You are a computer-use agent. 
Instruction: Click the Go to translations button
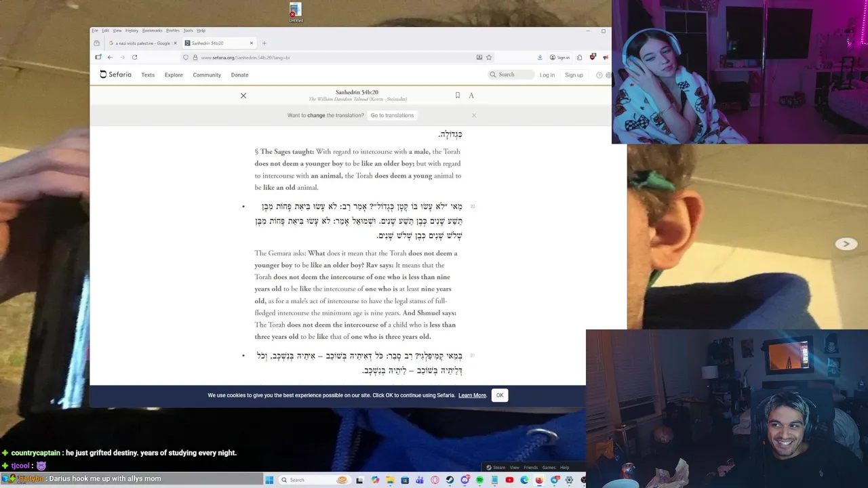click(x=392, y=115)
